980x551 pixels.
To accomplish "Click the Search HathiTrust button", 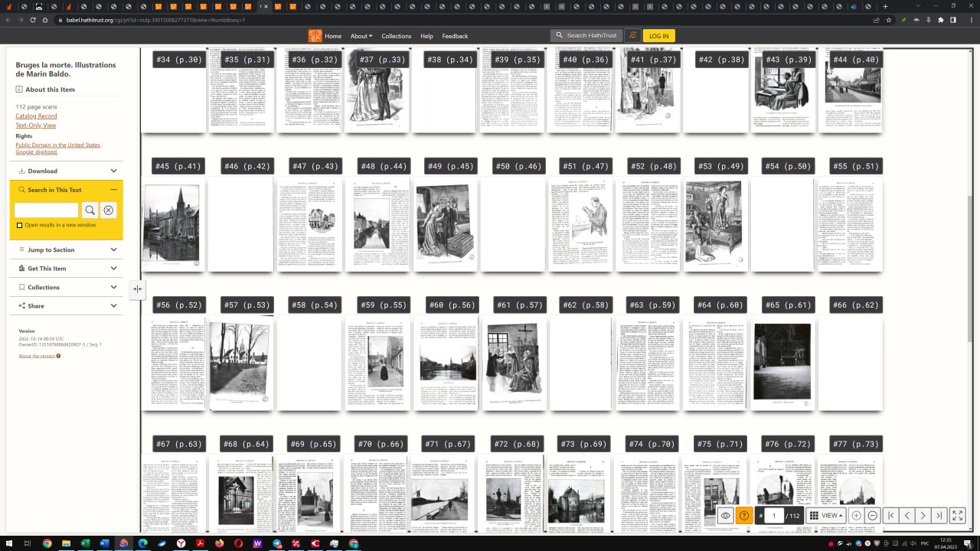I will click(585, 35).
